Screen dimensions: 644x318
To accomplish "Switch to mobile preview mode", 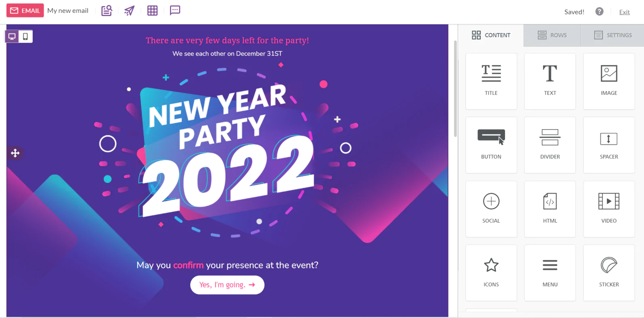I will pyautogui.click(x=25, y=37).
